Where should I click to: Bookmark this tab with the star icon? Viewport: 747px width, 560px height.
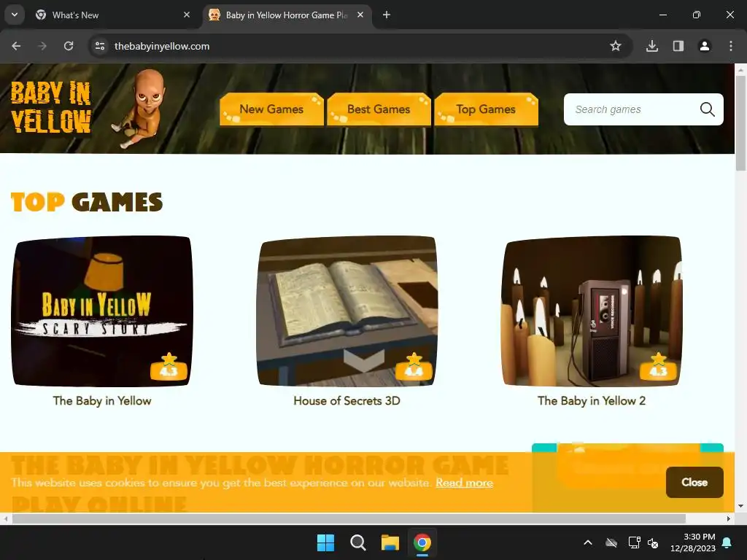[x=616, y=46]
